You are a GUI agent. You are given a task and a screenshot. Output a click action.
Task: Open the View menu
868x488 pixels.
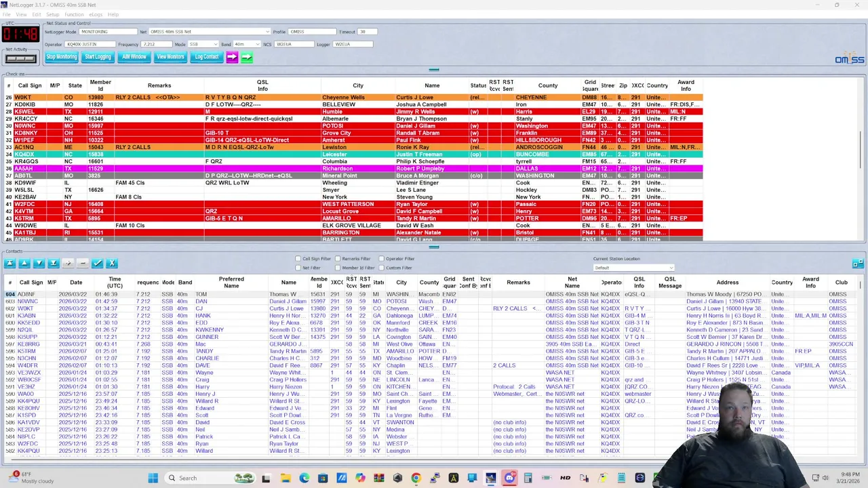click(x=22, y=14)
